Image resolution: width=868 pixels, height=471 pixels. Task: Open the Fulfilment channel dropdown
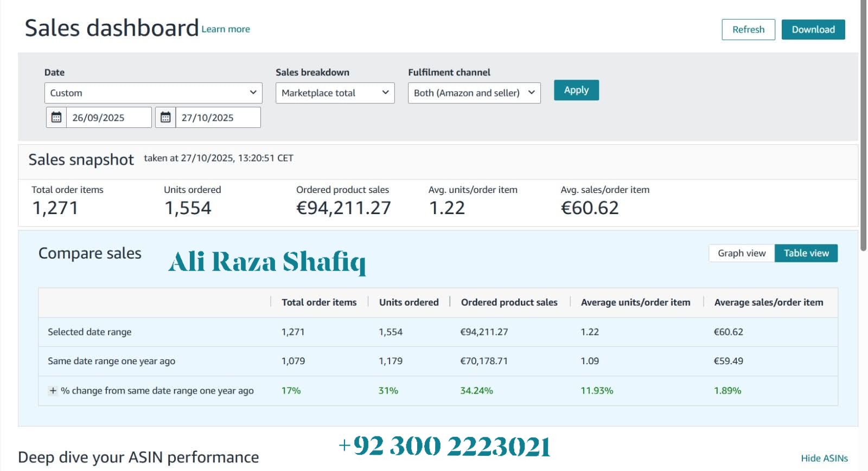tap(474, 93)
